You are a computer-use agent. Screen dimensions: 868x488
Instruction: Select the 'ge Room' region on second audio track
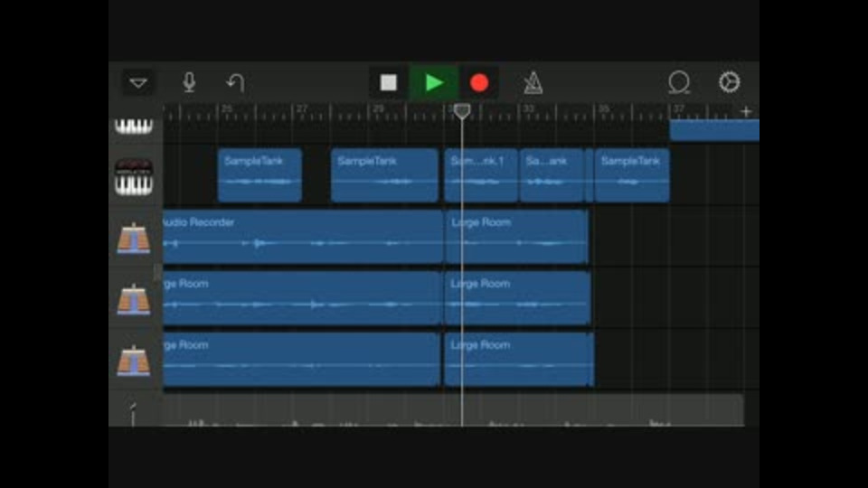point(302,297)
